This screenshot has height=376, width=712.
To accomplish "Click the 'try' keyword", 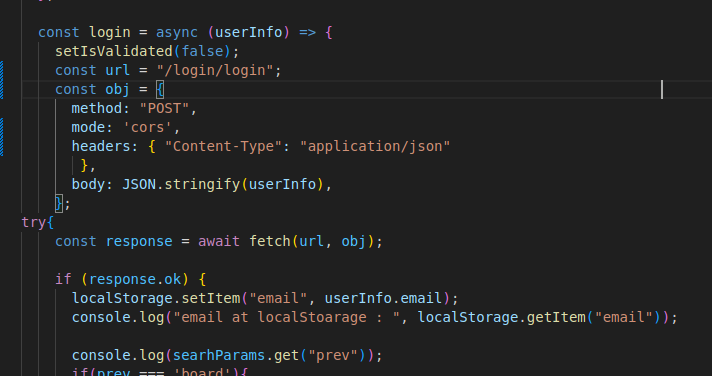I will click(x=34, y=223).
